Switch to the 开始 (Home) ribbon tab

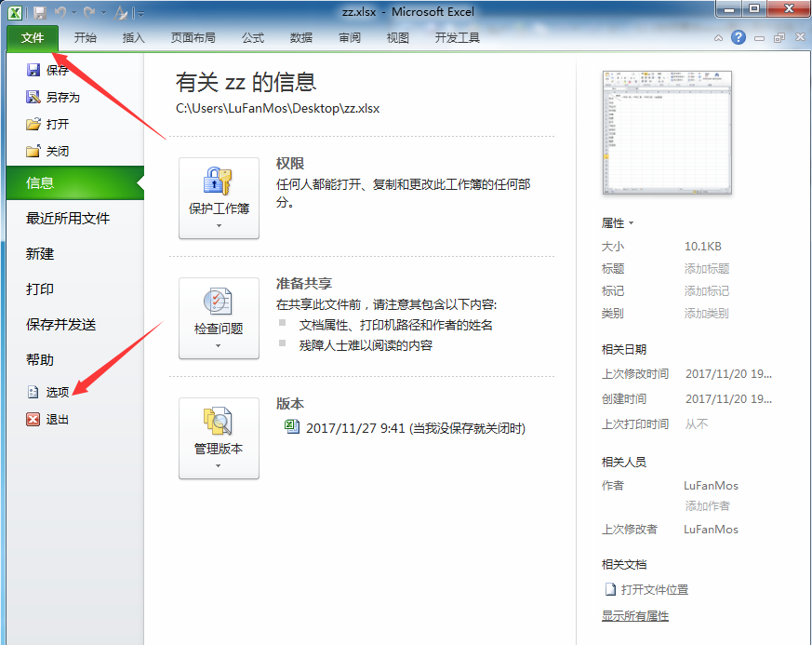pyautogui.click(x=86, y=38)
